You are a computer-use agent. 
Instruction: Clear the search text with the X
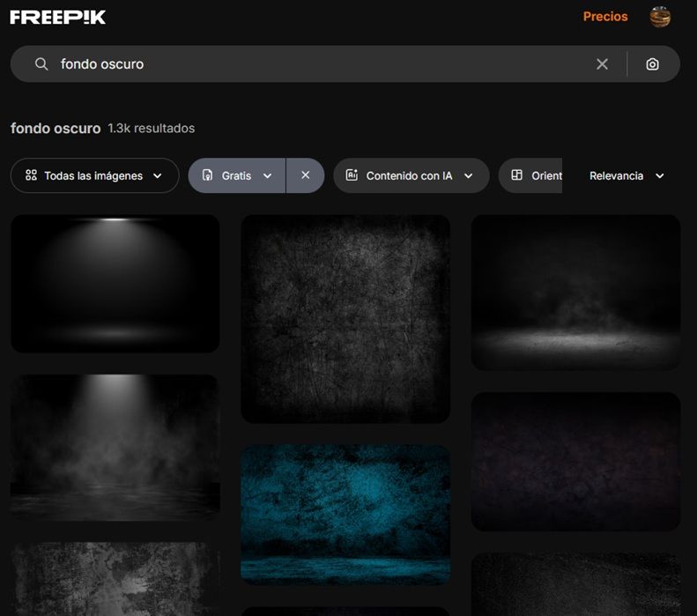pyautogui.click(x=602, y=64)
